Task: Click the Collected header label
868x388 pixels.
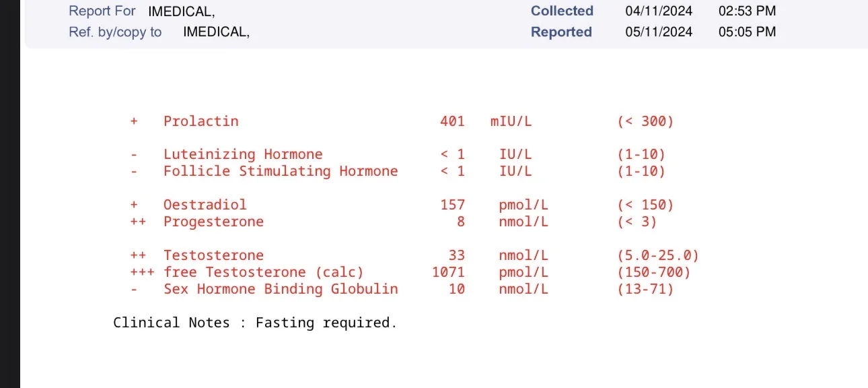Action: pyautogui.click(x=562, y=11)
